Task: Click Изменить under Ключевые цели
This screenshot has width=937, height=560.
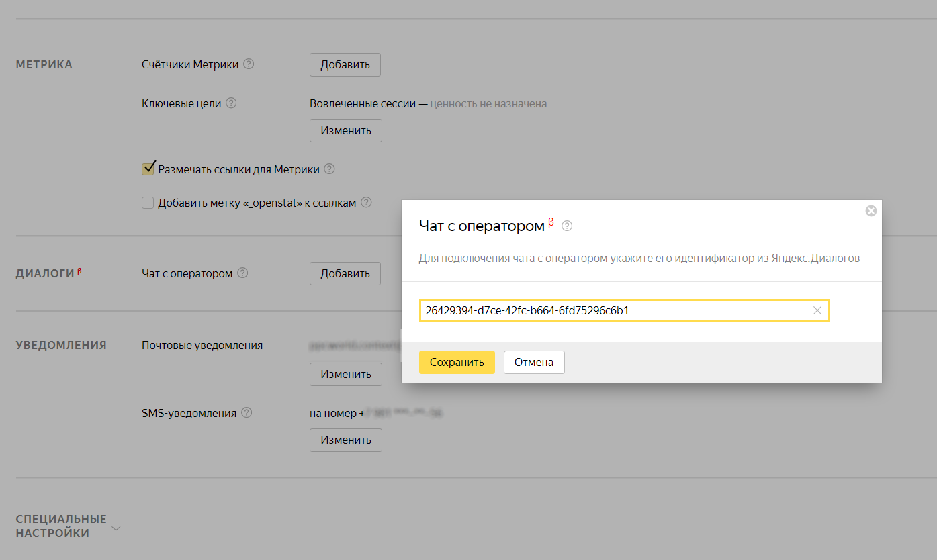Action: pyautogui.click(x=345, y=131)
